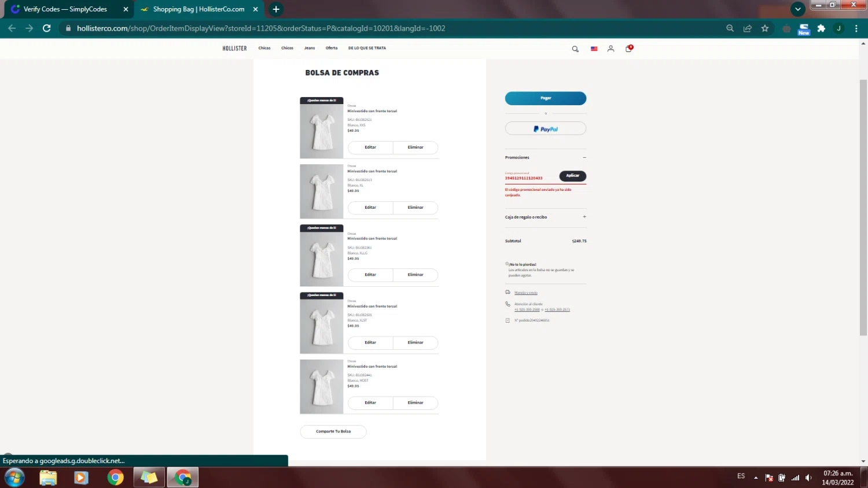
Task: Open the shopping bag icon in header
Action: click(629, 49)
